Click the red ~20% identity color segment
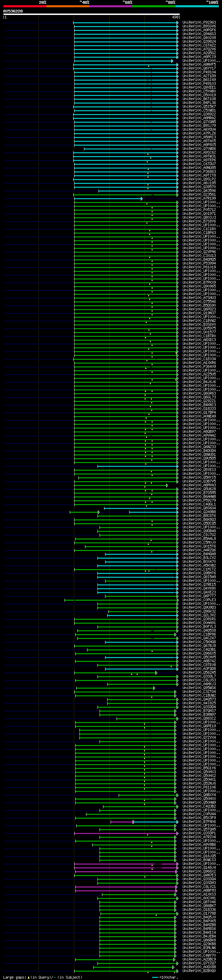This screenshot has width=222, height=980. [25, 6]
